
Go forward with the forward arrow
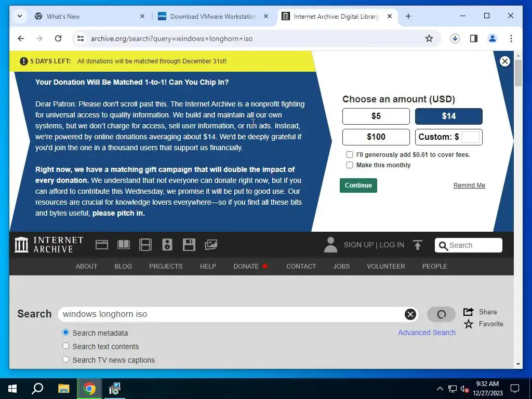pos(39,38)
